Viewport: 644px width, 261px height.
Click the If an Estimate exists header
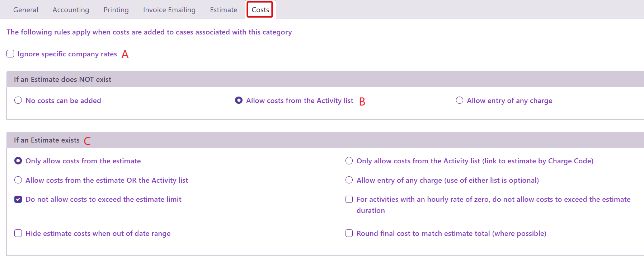click(x=47, y=140)
